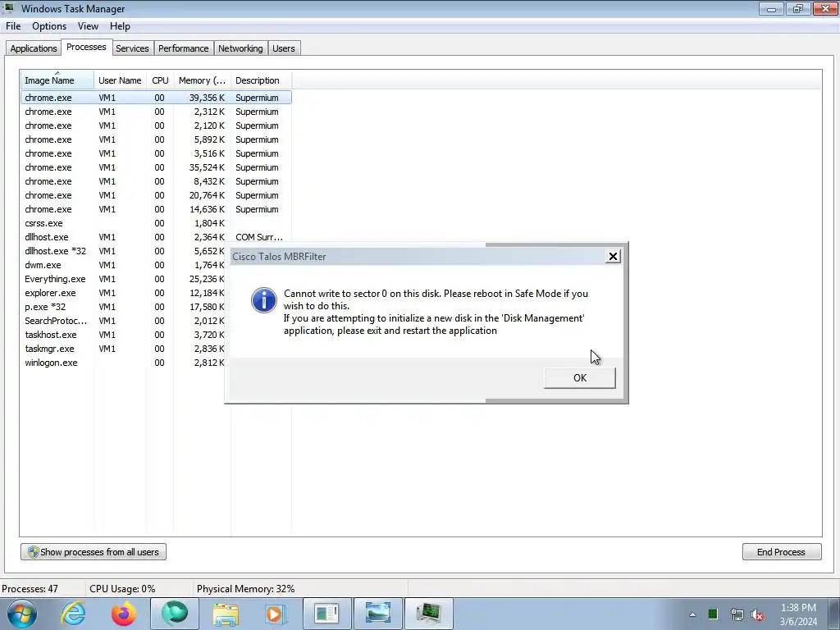Switch to the Performance tab
Viewport: 840px width, 630px height.
pyautogui.click(x=183, y=48)
